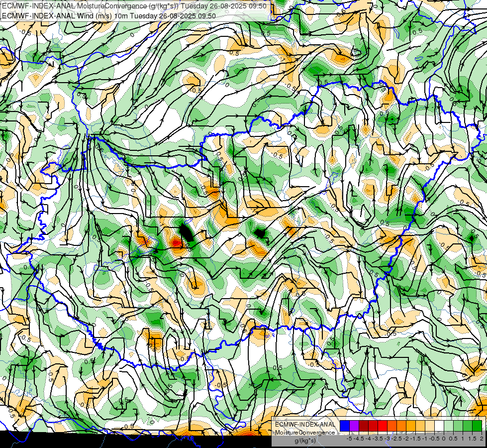Click pale peach swatch between -1 and -0.5

[429, 426]
